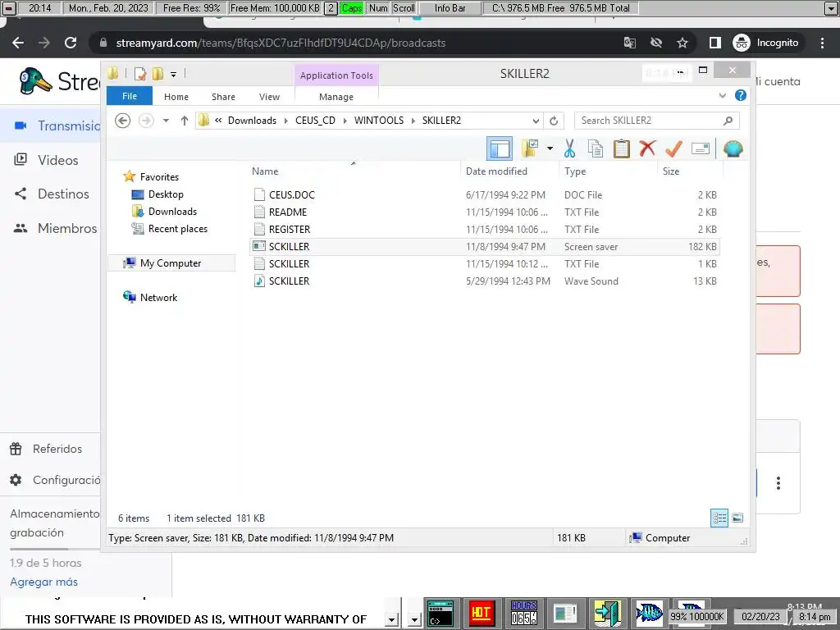840x630 pixels.
Task: Click the HOURS counter taskbar icon
Action: pos(523,614)
